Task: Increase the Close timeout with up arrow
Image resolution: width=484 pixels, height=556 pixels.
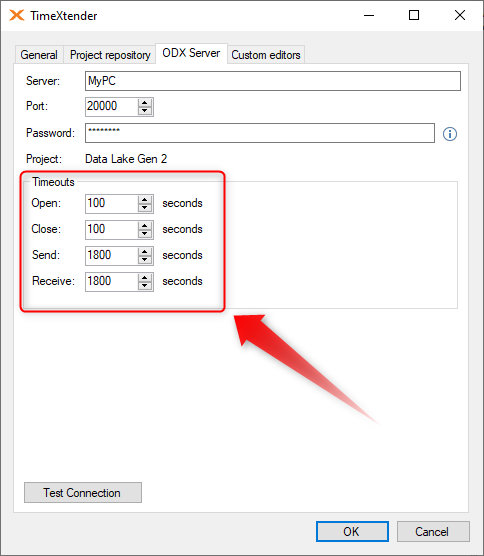Action: 145,226
